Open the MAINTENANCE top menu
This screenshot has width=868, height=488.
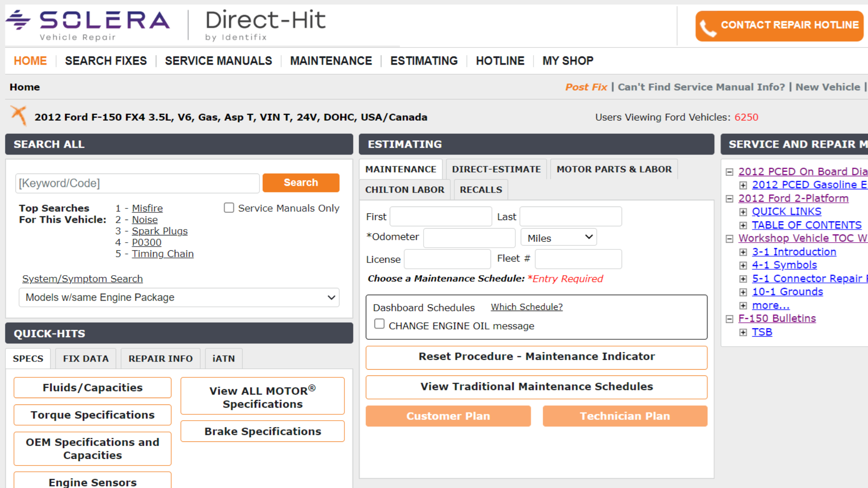(331, 61)
